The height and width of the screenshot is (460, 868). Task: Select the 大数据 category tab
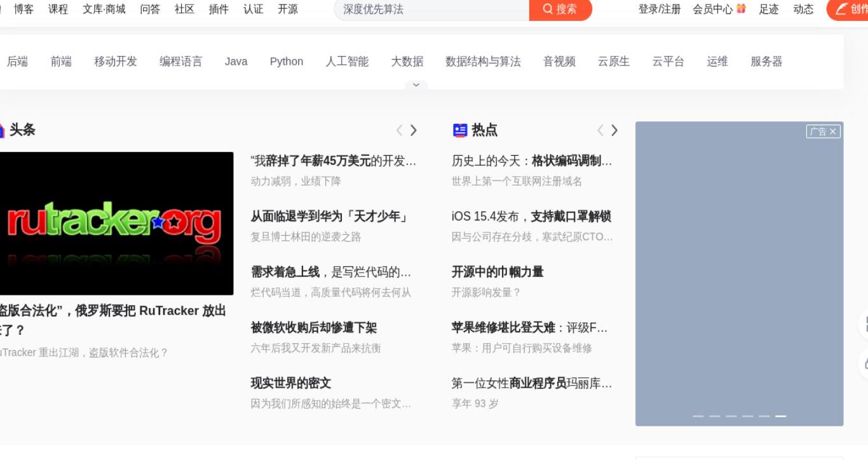[x=407, y=62]
